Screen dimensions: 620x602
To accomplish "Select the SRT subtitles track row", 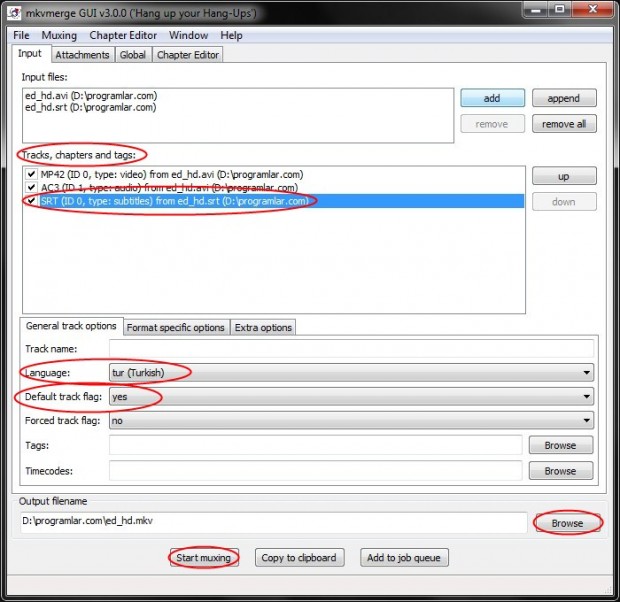I will coord(274,201).
